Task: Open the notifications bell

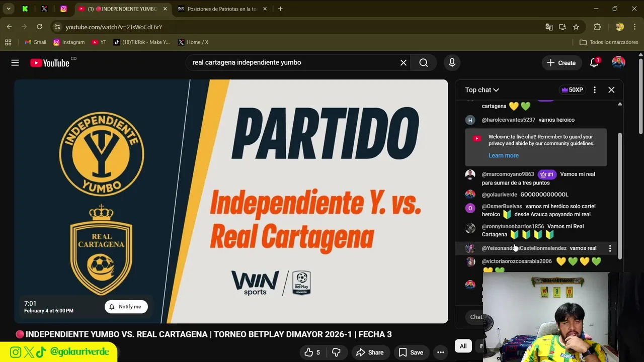Action: [x=594, y=63]
